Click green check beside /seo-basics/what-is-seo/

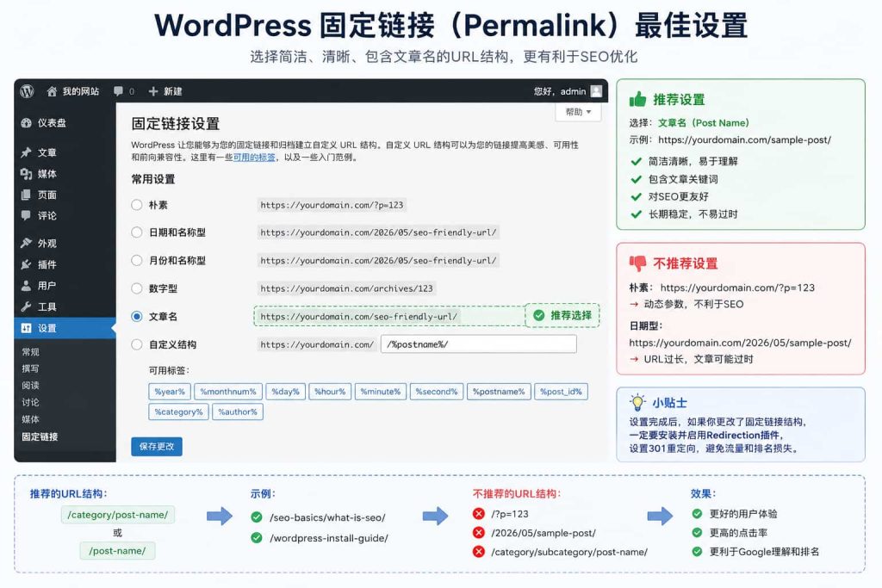tap(257, 517)
